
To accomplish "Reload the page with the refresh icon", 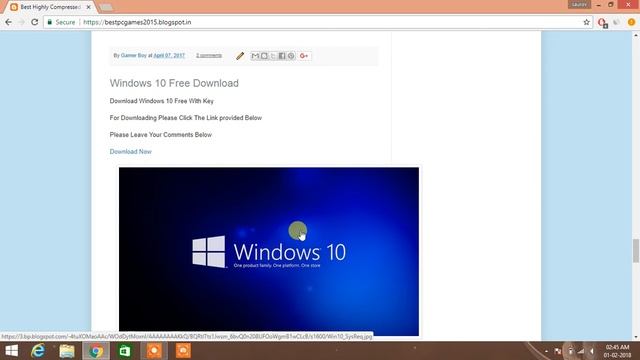I will tap(35, 22).
